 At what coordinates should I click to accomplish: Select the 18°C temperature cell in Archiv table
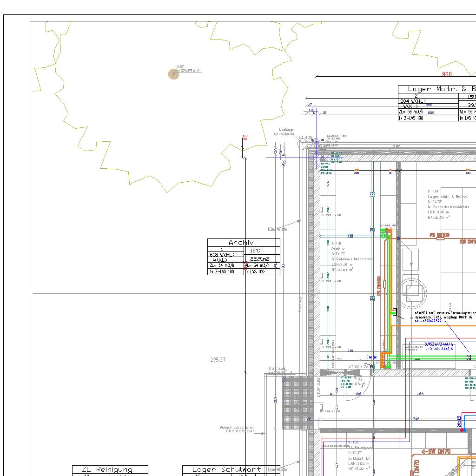[x=256, y=251]
